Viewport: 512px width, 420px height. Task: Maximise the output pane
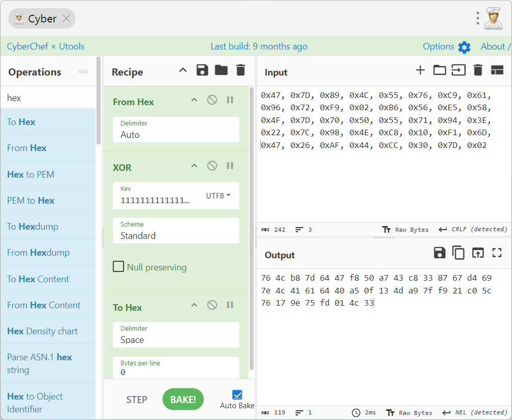click(497, 253)
